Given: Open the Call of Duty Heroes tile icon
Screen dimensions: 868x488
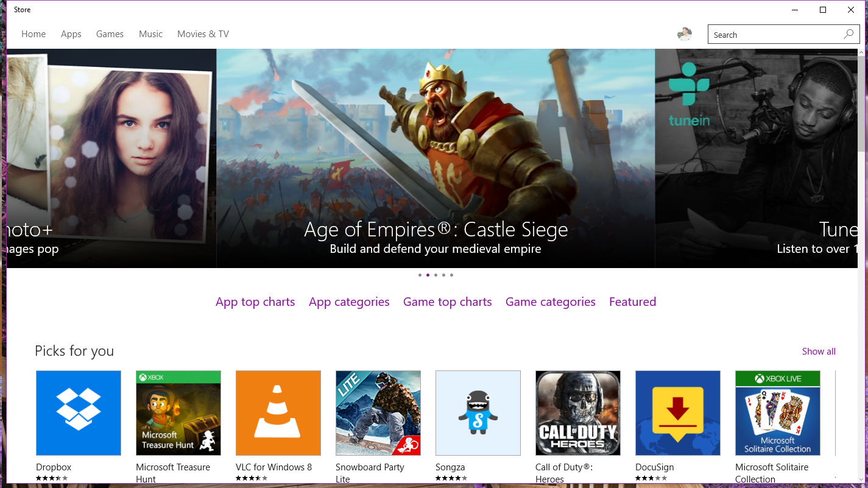Looking at the screenshot, I should coord(578,413).
